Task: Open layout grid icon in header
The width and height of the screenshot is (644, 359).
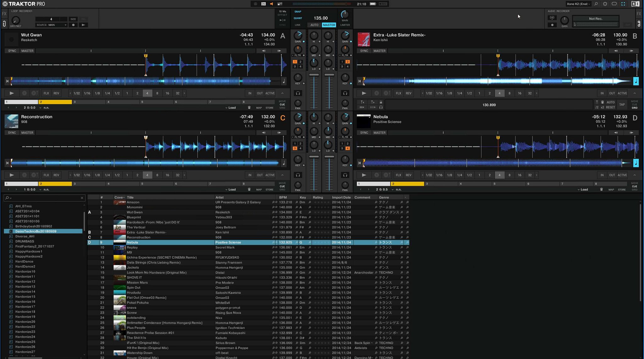Action: (264, 4)
